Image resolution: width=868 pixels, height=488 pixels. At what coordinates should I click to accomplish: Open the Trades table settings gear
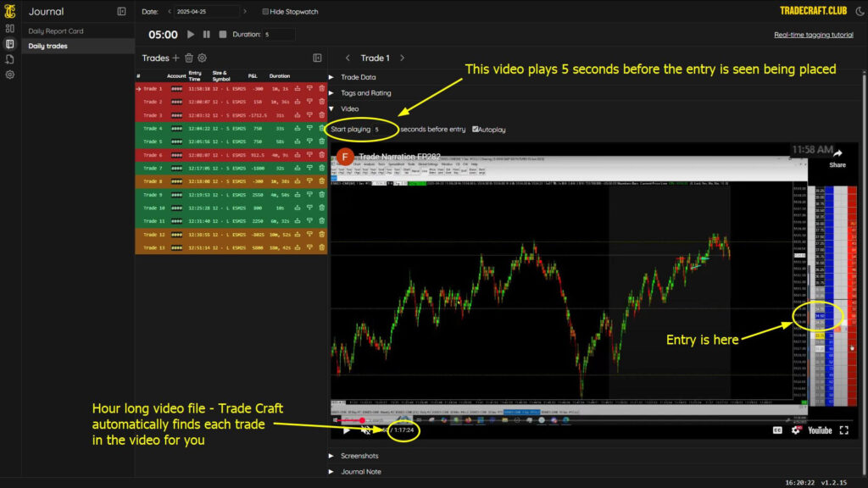coord(202,58)
